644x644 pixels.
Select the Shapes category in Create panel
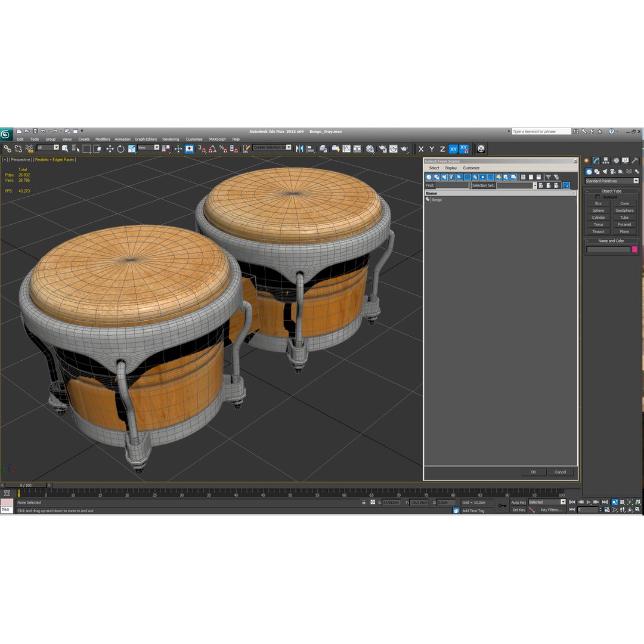pos(597,172)
